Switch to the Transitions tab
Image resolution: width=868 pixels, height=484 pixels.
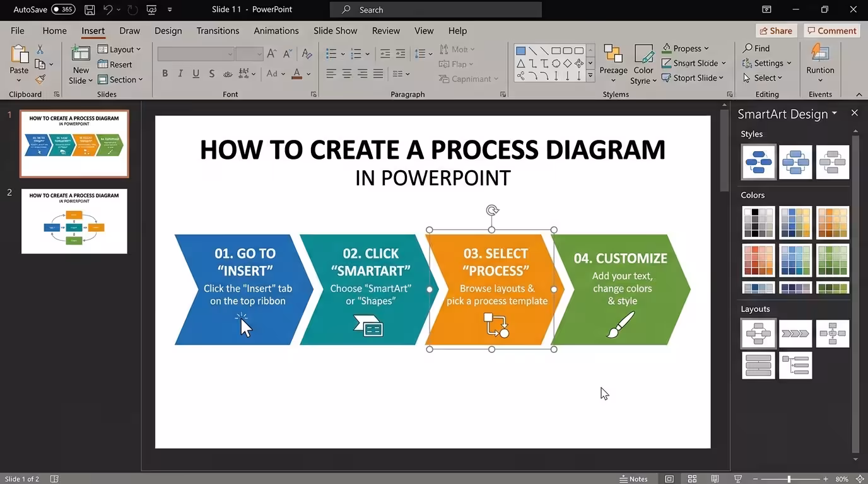click(x=218, y=30)
